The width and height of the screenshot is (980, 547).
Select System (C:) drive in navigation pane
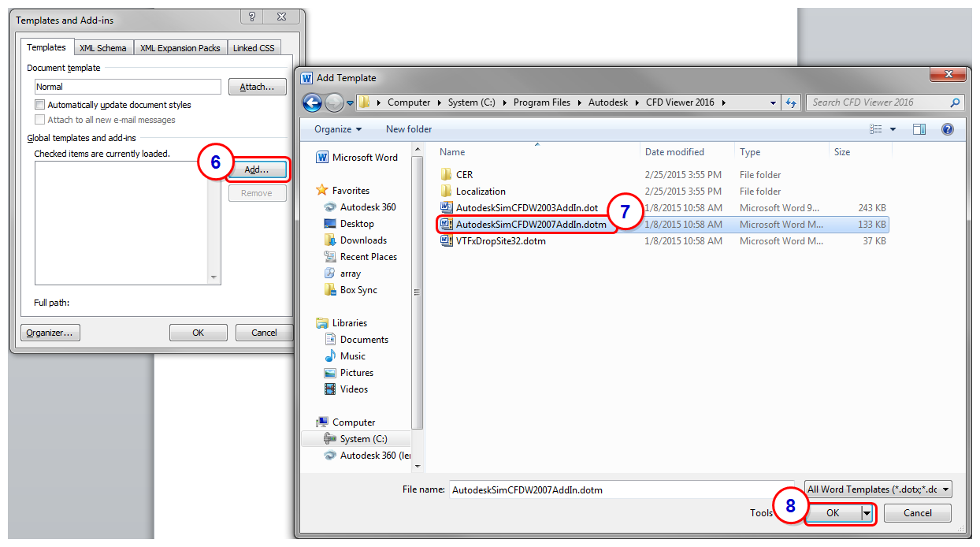356,439
